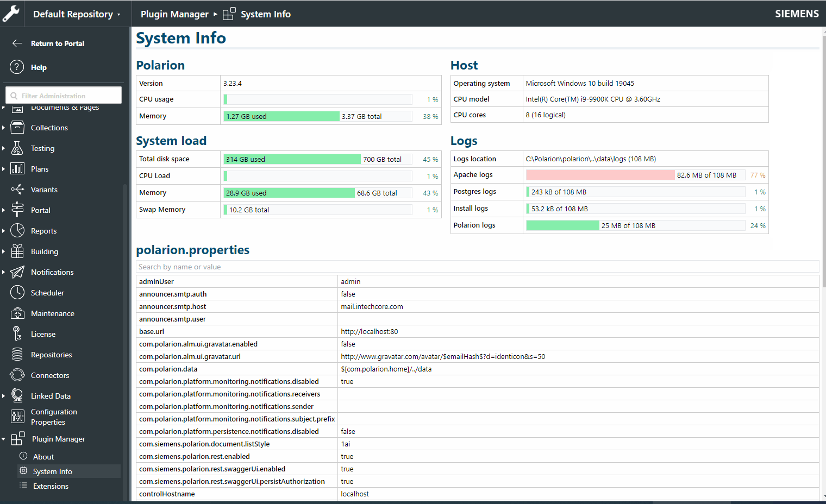This screenshot has width=826, height=504.
Task: Click the CPU model value text
Action: pyautogui.click(x=593, y=99)
